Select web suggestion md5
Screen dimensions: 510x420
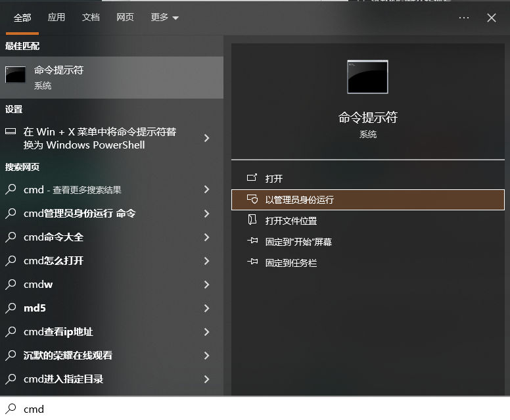pyautogui.click(x=112, y=308)
